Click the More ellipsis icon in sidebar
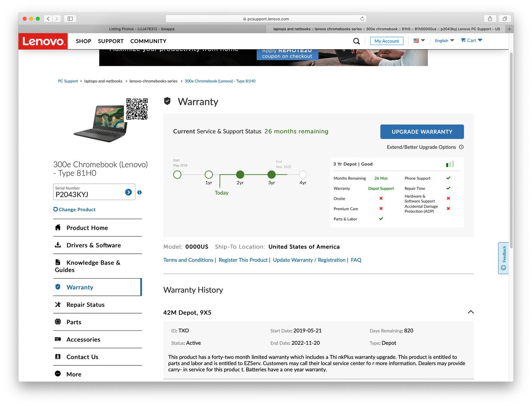The width and height of the screenshot is (532, 406). [58, 374]
